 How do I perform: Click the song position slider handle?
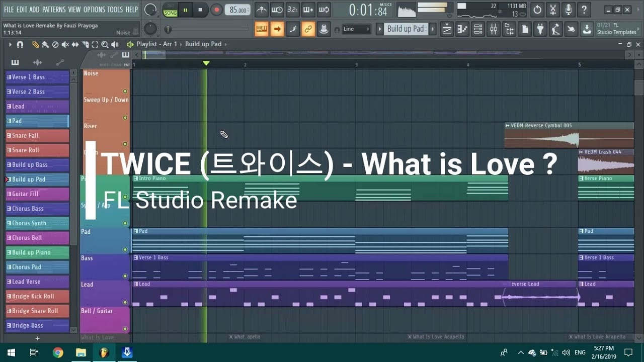pyautogui.click(x=168, y=29)
